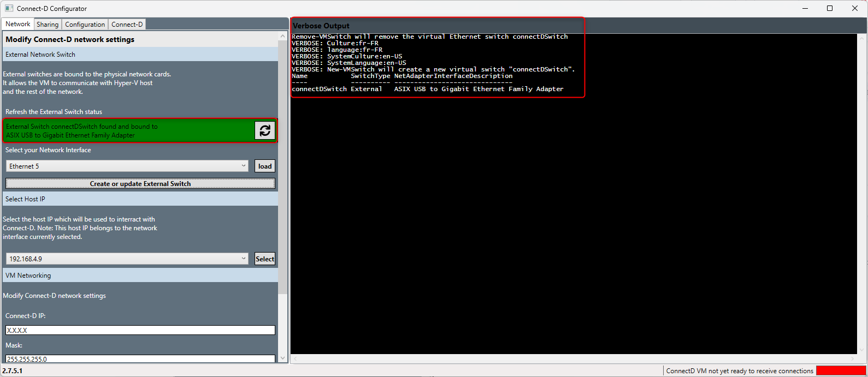Click the 'Select your Network Interface' label
This screenshot has width=868, height=377.
(x=48, y=150)
